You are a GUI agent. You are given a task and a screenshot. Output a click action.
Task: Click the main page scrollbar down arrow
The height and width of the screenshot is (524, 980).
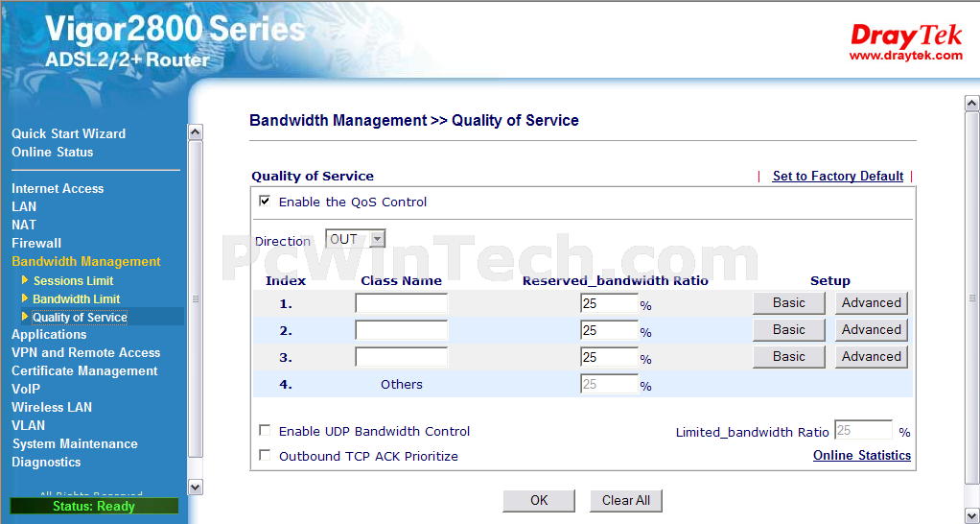[x=972, y=516]
